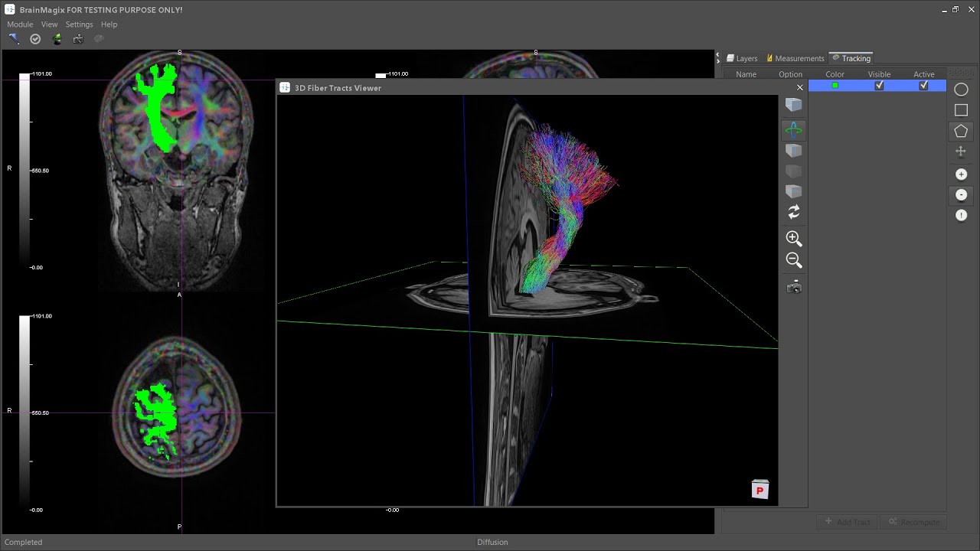Click the orientation cube labeled P

point(760,490)
